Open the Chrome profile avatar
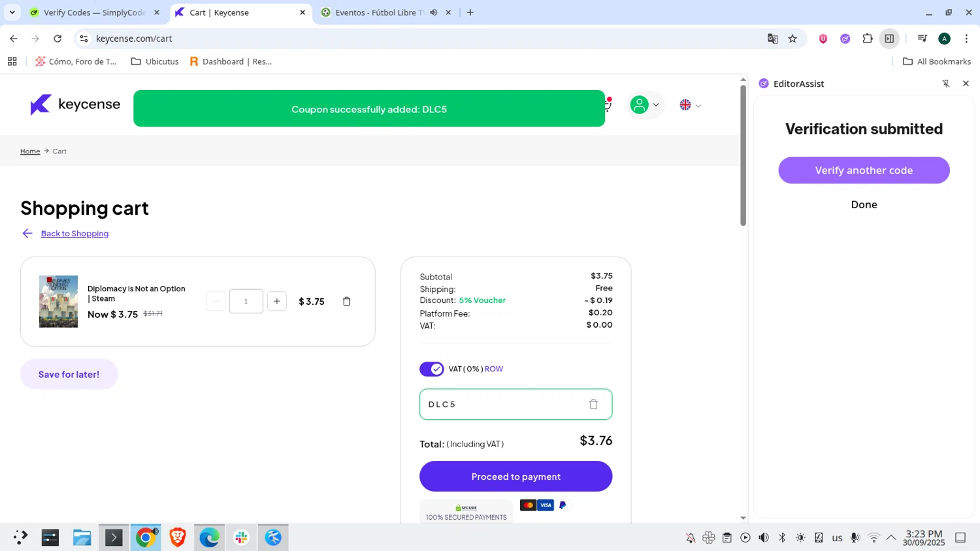The image size is (980, 551). (x=944, y=39)
